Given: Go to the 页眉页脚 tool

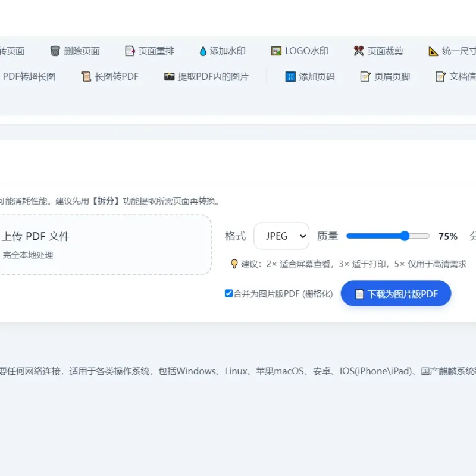Looking at the screenshot, I should coord(385,77).
